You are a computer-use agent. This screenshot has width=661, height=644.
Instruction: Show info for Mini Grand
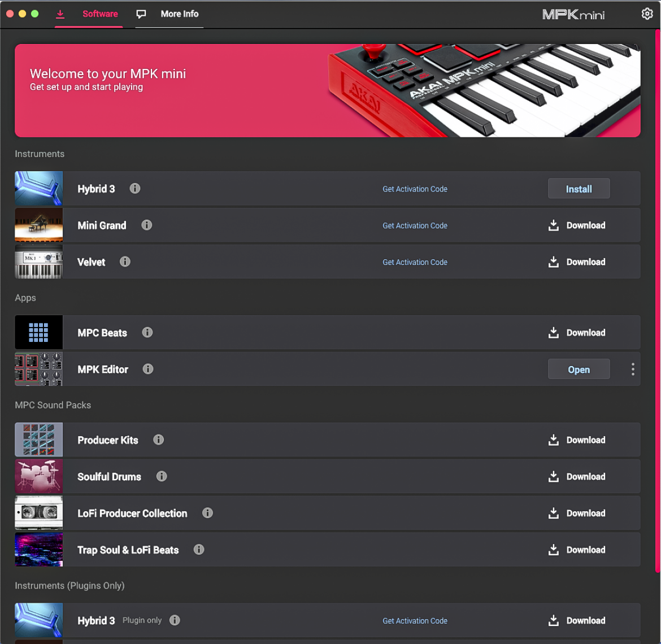point(147,225)
